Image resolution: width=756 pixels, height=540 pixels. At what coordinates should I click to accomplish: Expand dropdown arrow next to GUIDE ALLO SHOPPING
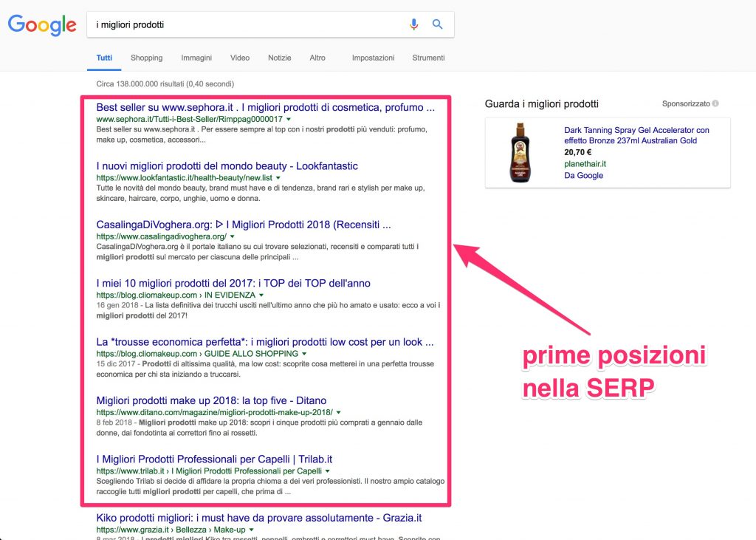304,354
